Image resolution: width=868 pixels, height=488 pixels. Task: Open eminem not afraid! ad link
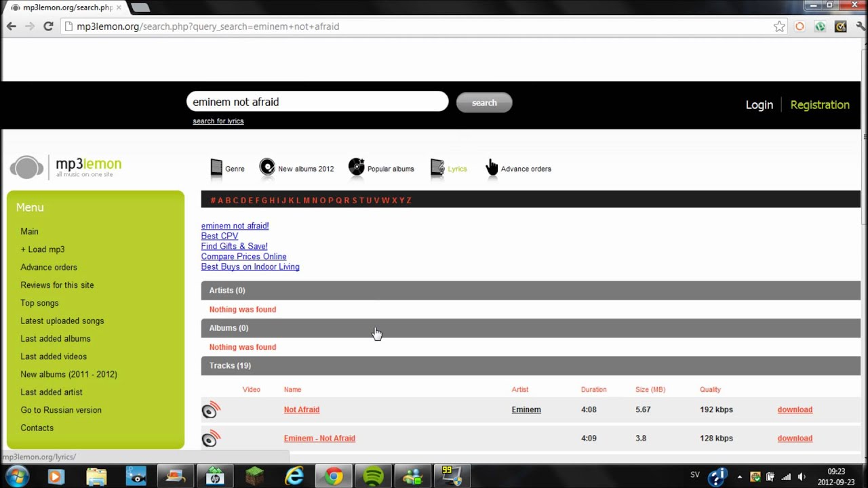[x=235, y=226]
